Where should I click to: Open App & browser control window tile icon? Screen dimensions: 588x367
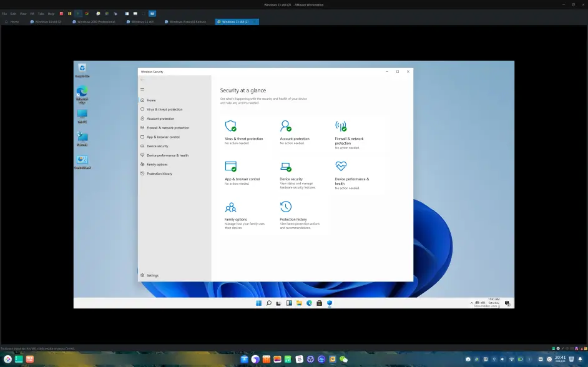tap(230, 166)
